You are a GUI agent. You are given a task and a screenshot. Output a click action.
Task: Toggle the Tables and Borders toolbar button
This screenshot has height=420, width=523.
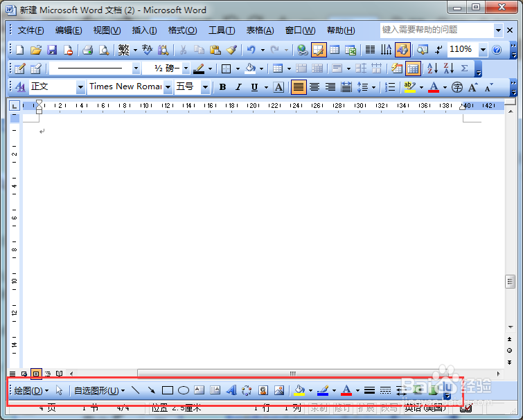click(318, 50)
